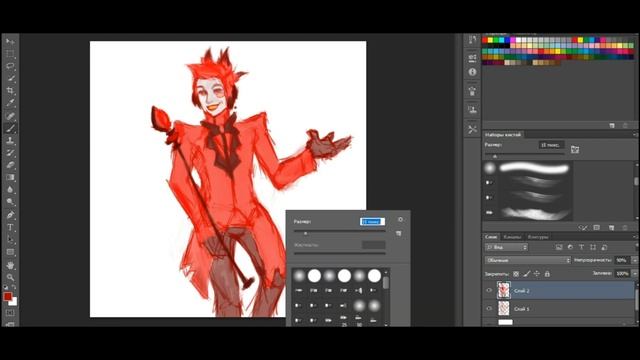Hide layer Слой 5 with eye
Image resolution: width=640 pixels, height=360 pixels.
pyautogui.click(x=489, y=309)
